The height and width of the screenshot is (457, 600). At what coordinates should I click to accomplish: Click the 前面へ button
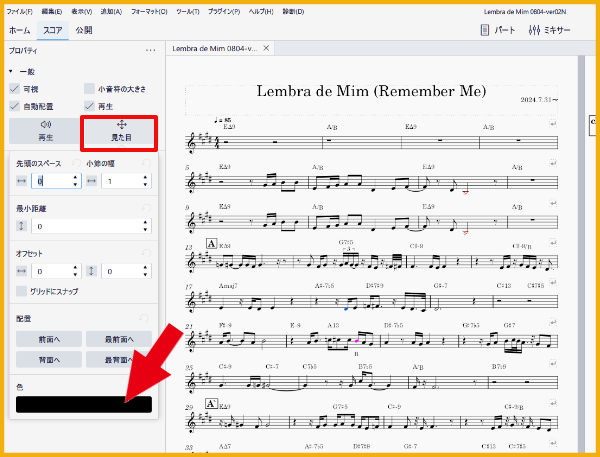(x=49, y=339)
